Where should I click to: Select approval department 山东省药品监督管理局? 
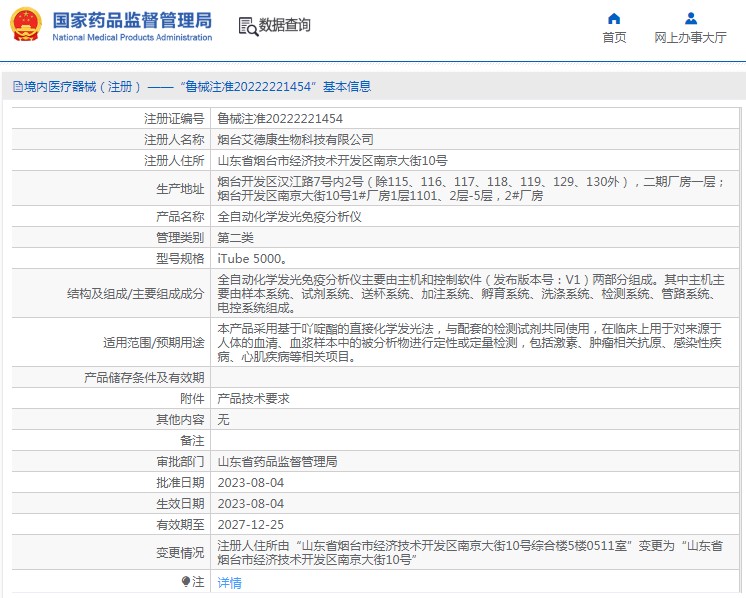(277, 461)
